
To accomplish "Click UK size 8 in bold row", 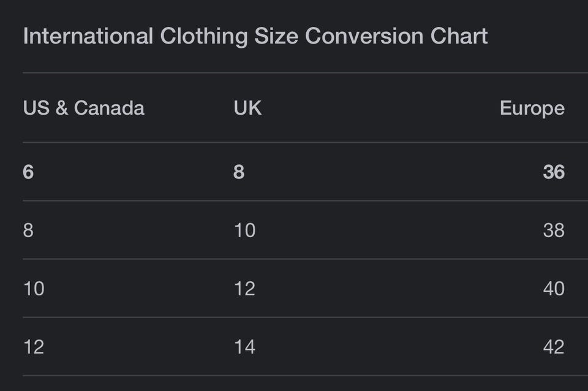I will point(239,172).
